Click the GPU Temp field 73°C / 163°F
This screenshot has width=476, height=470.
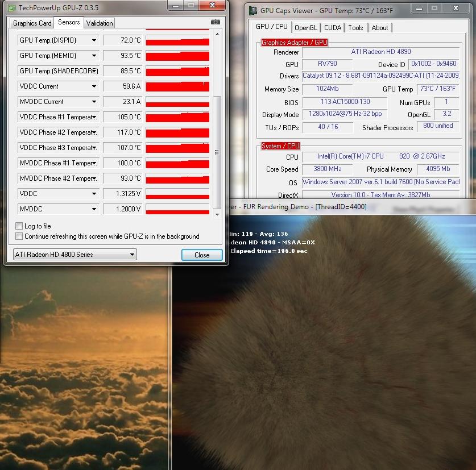(438, 89)
